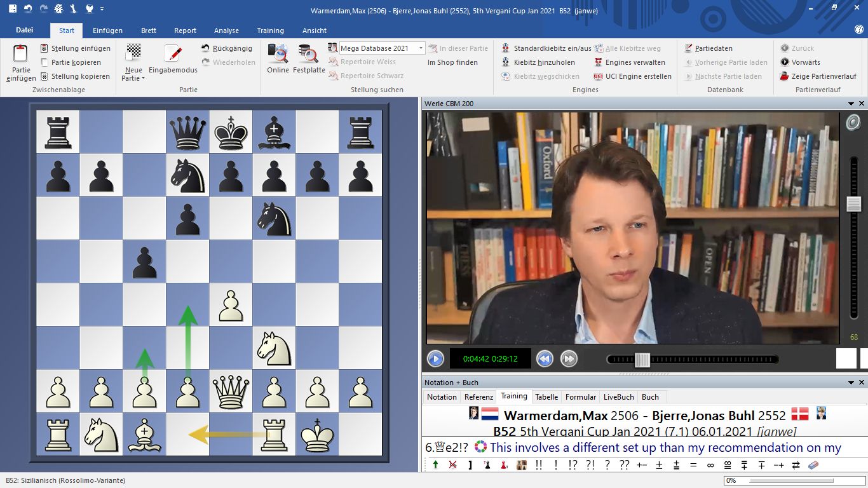
Task: Click the white queen on e2
Action: pos(231,391)
